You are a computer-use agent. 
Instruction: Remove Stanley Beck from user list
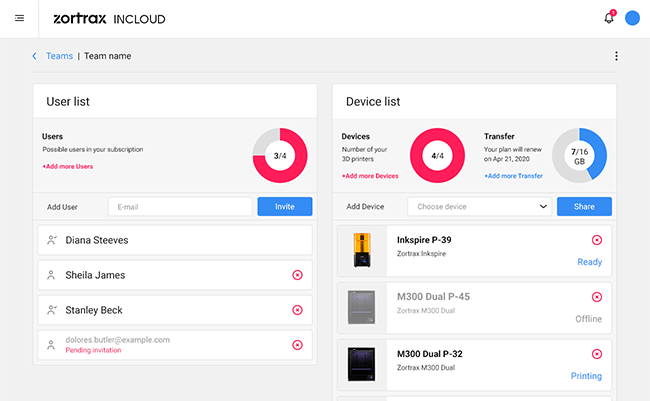click(x=297, y=310)
